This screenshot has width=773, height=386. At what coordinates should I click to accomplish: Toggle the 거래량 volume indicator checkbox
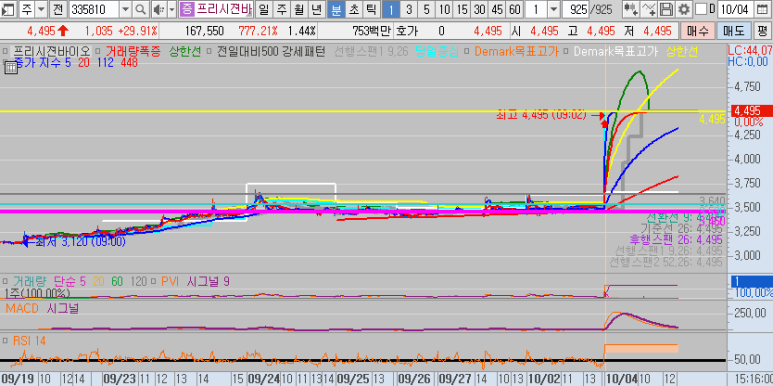[x=5, y=281]
